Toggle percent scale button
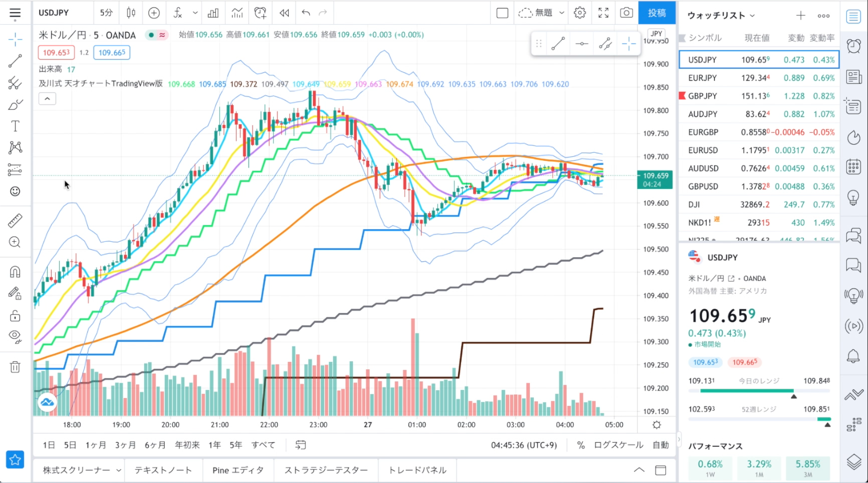The height and width of the screenshot is (483, 868). 581,445
